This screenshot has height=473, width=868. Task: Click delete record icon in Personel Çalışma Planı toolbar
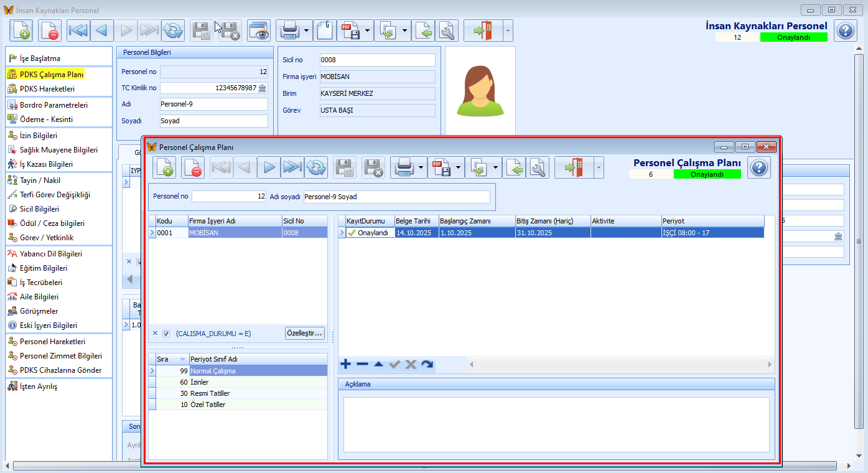point(193,167)
